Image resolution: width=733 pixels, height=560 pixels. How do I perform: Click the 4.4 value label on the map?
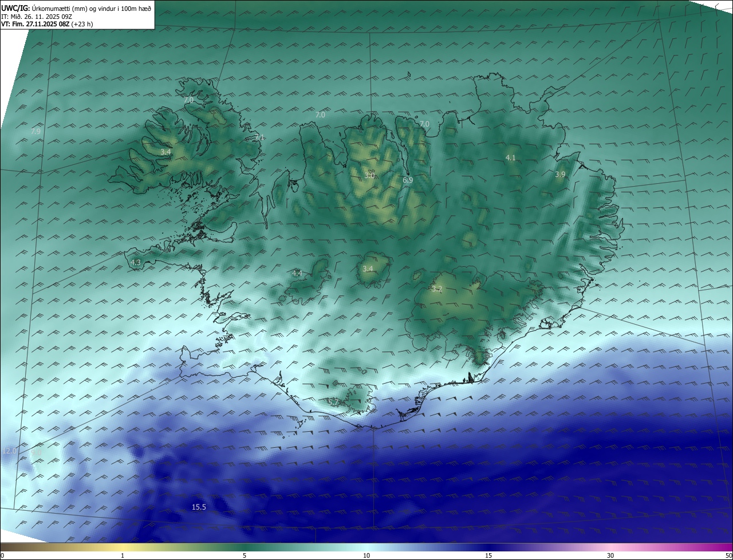tap(297, 274)
